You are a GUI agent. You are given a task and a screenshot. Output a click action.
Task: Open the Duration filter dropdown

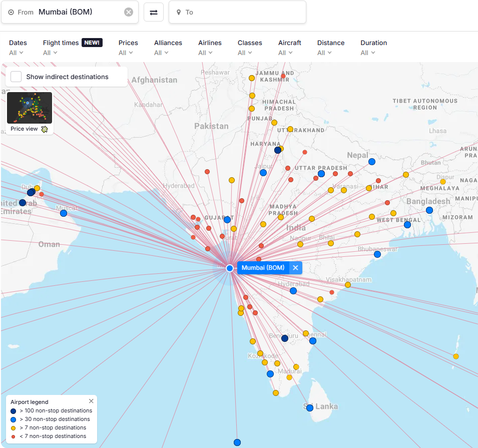tap(373, 48)
